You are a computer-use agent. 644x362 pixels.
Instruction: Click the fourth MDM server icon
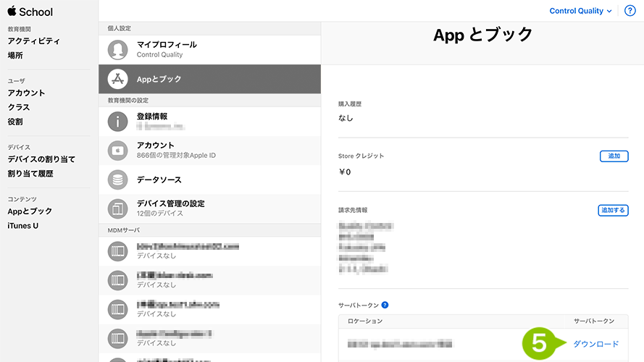tap(117, 339)
